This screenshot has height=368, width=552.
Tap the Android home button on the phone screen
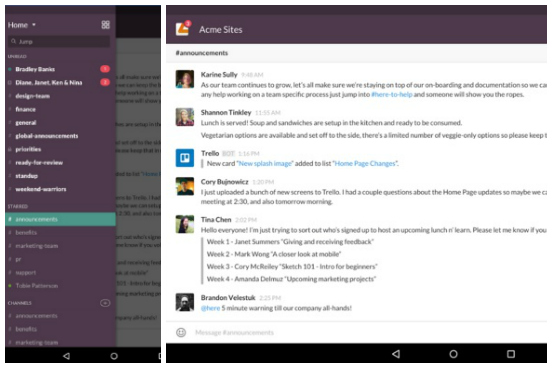coord(114,356)
